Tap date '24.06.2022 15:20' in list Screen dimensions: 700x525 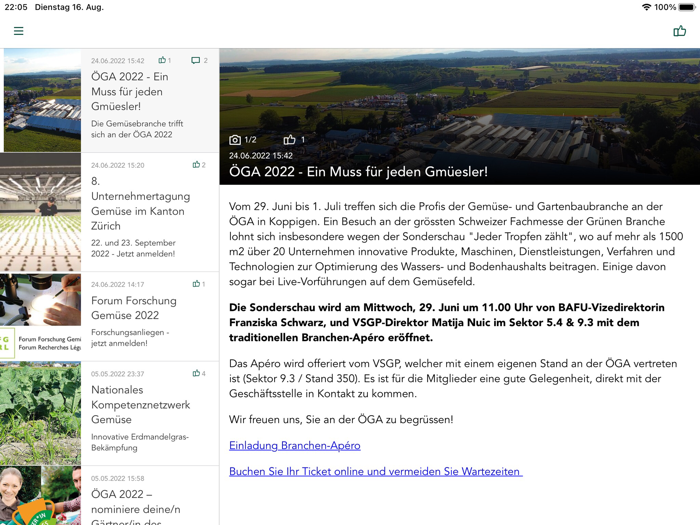(x=117, y=165)
